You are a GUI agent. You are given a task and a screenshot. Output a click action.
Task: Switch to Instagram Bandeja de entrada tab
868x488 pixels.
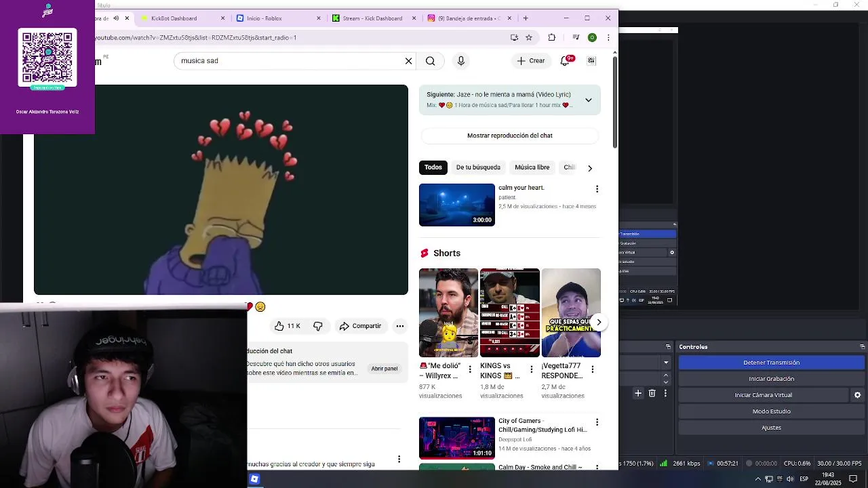click(x=469, y=18)
